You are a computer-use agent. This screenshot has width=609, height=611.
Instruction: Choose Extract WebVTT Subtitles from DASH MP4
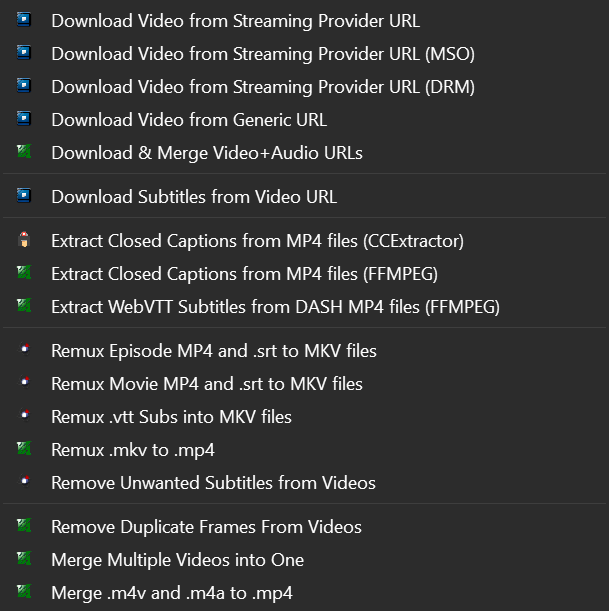[x=275, y=306]
